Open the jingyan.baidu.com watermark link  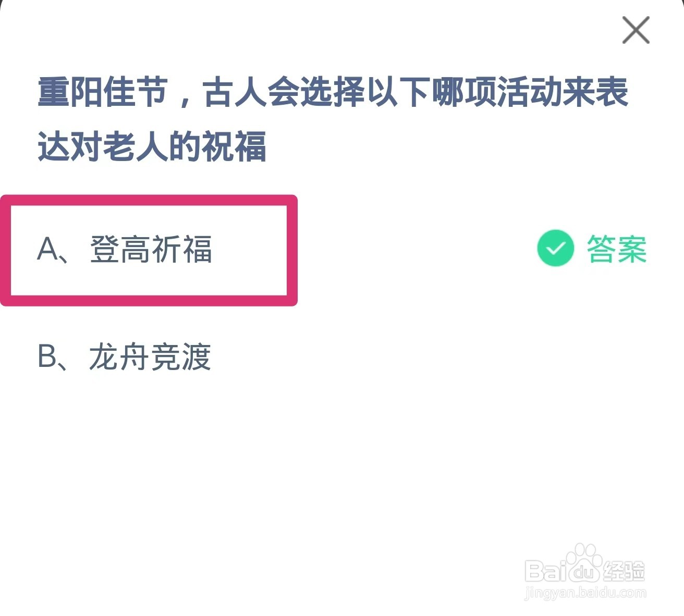(585, 593)
